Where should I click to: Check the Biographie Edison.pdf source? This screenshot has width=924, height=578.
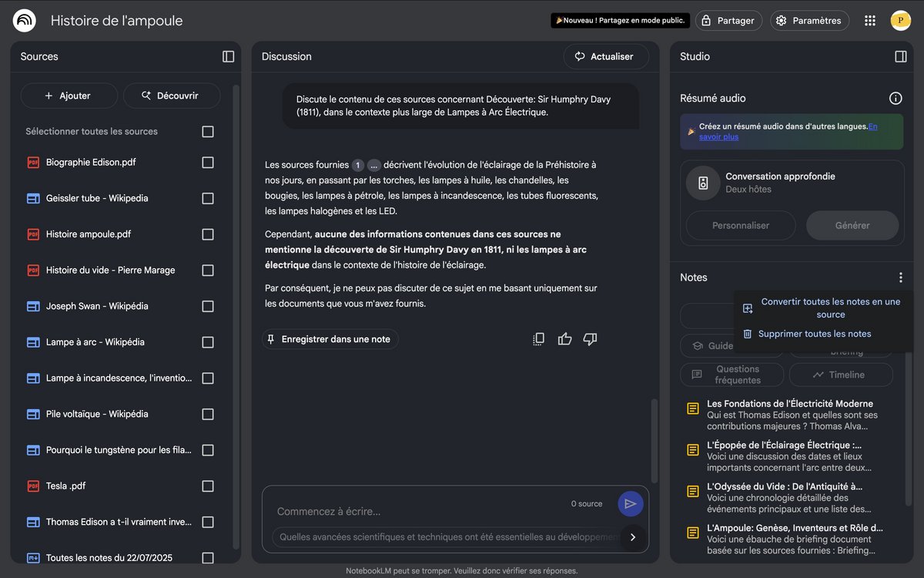pyautogui.click(x=208, y=163)
